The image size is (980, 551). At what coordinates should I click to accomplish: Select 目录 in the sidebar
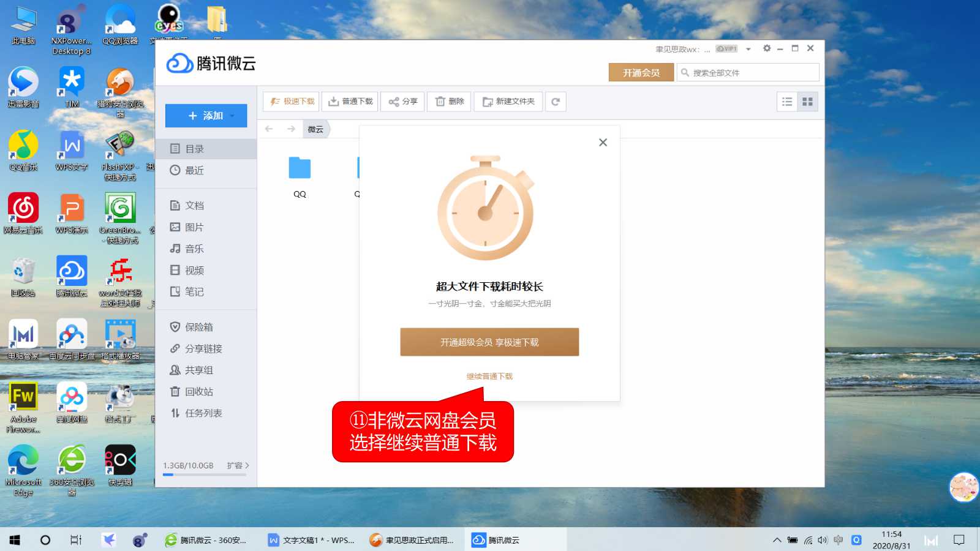click(206, 149)
